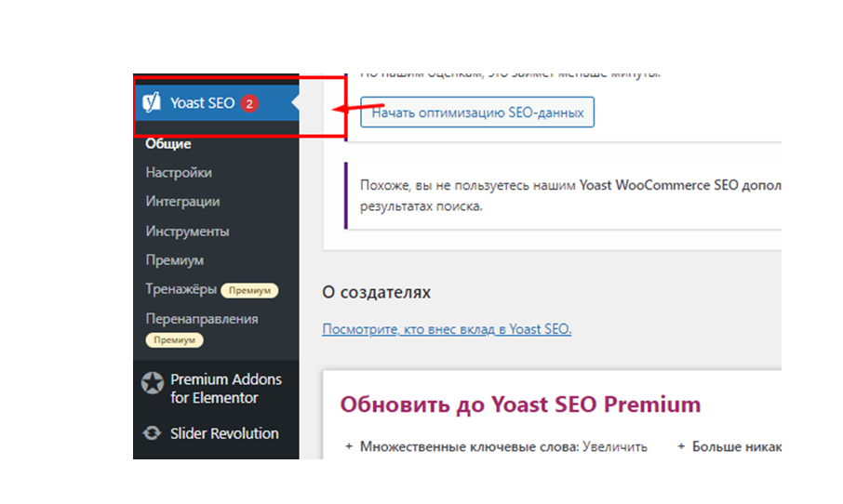Click the Slider Revolution refresh icon

(153, 433)
